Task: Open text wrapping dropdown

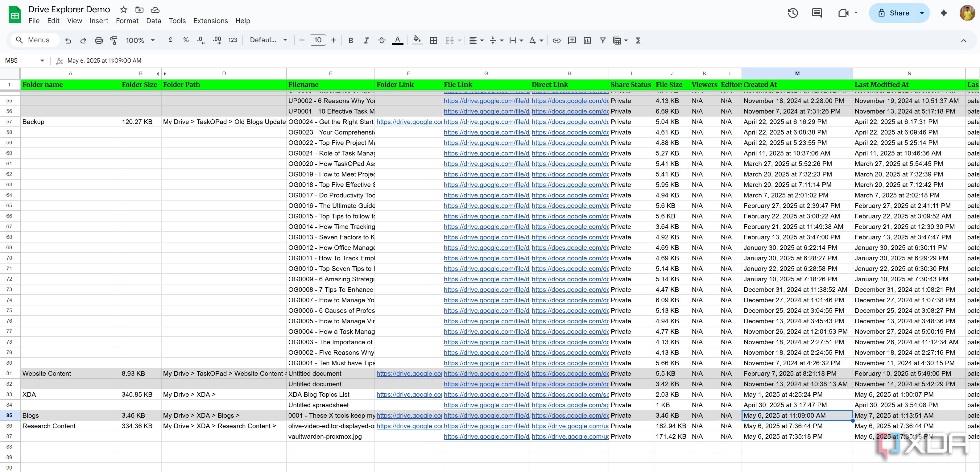Action: (516, 40)
